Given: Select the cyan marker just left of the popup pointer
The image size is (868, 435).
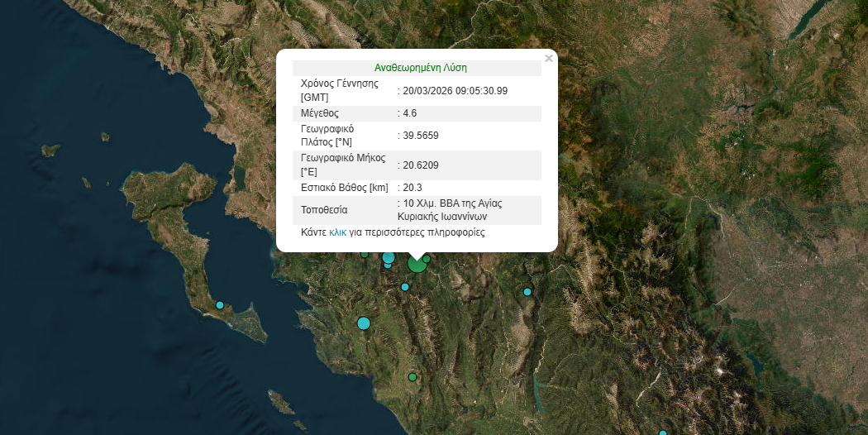Looking at the screenshot, I should [x=389, y=258].
